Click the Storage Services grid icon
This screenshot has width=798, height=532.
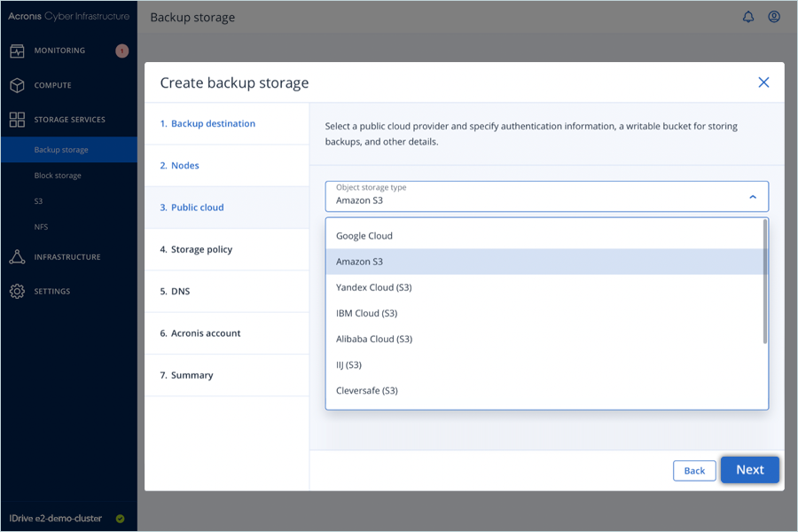pos(17,120)
